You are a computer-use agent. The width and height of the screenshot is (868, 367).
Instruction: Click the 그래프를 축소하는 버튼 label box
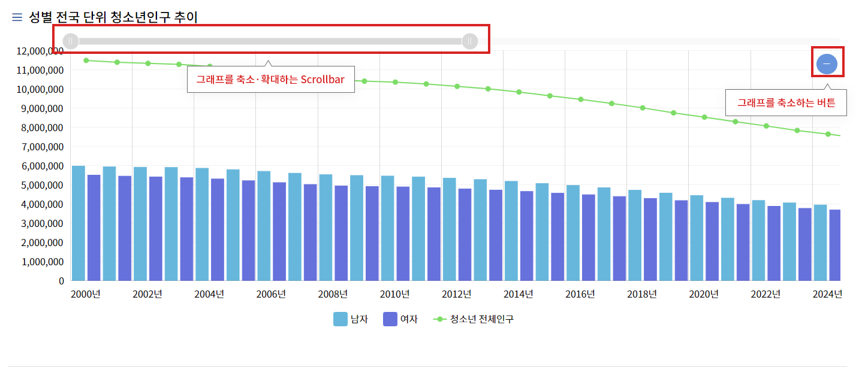pos(786,102)
